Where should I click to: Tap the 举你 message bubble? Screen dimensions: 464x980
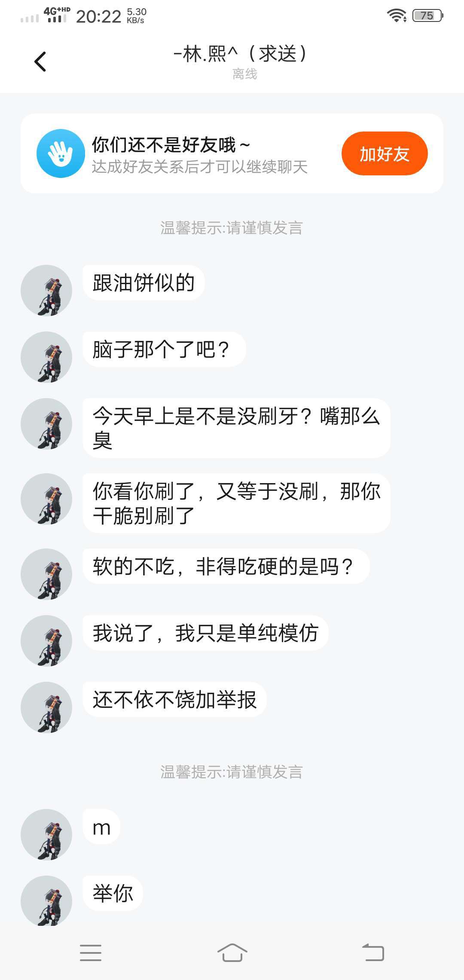tap(113, 893)
